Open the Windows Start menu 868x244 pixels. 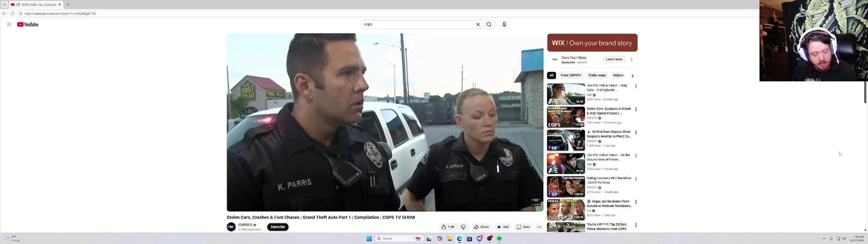(x=369, y=239)
